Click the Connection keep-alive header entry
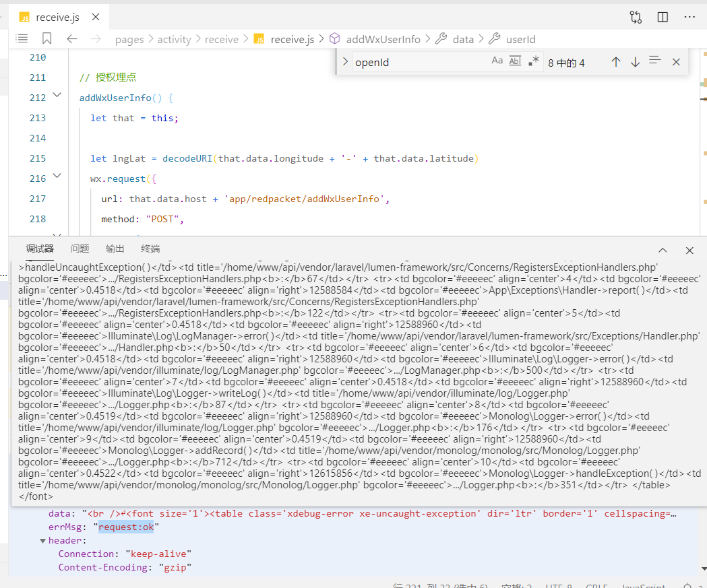Screen dimensions: 707x588 pyautogui.click(x=125, y=554)
